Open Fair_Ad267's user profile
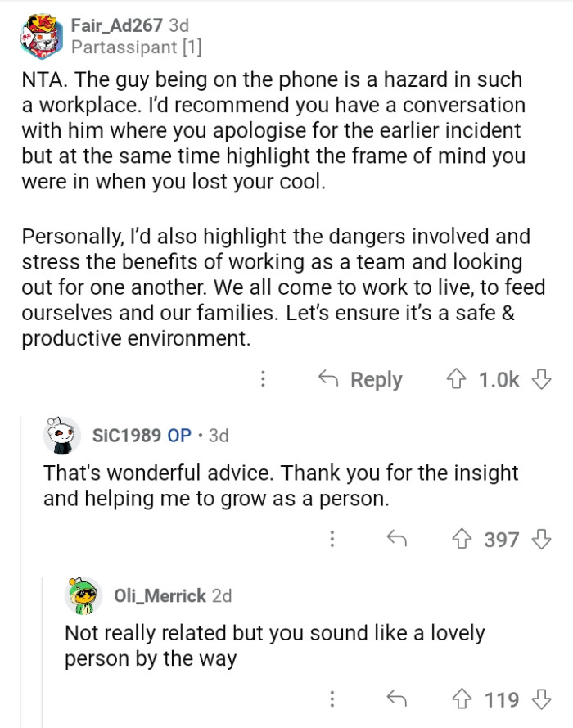Viewport: 573px width, 728px height. (x=116, y=25)
